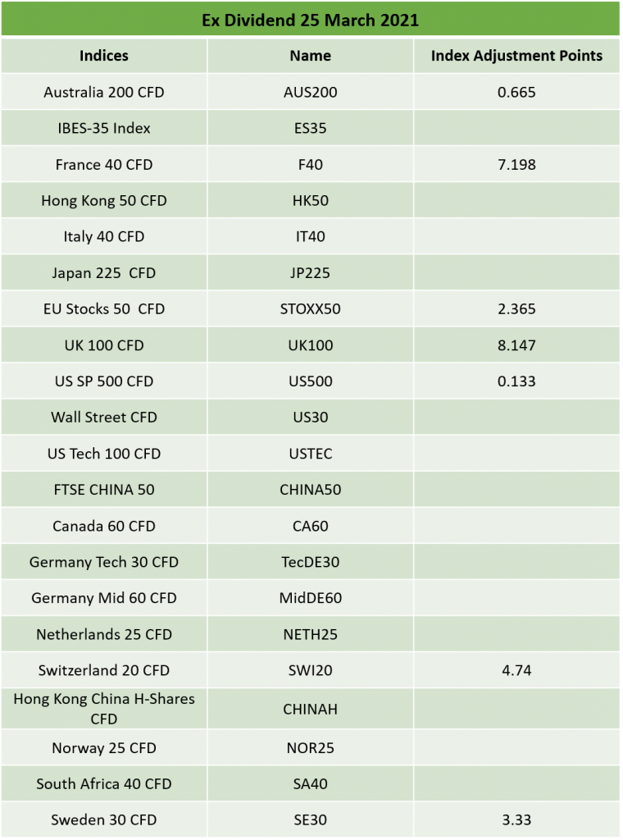The image size is (623, 840).
Task: Click the 3.33 value for SE30
Action: point(516,819)
